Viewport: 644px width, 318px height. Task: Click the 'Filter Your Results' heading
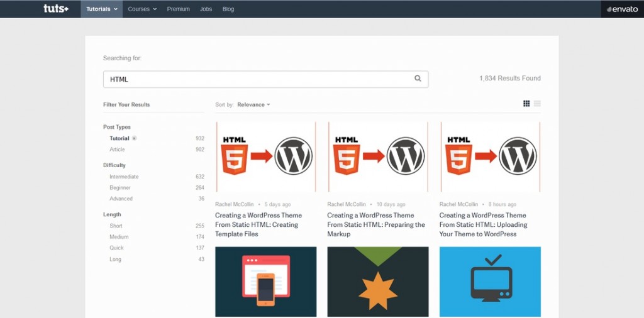[126, 104]
